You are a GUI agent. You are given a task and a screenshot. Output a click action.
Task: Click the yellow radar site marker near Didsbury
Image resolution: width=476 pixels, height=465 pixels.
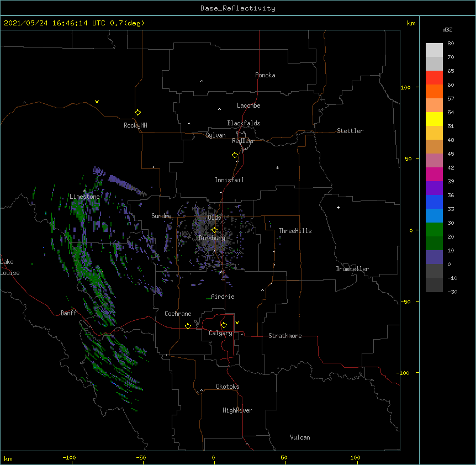click(214, 230)
